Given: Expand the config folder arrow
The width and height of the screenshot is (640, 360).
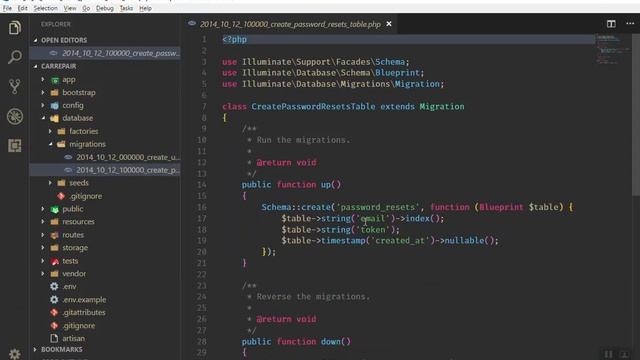Looking at the screenshot, I should click(x=43, y=105).
